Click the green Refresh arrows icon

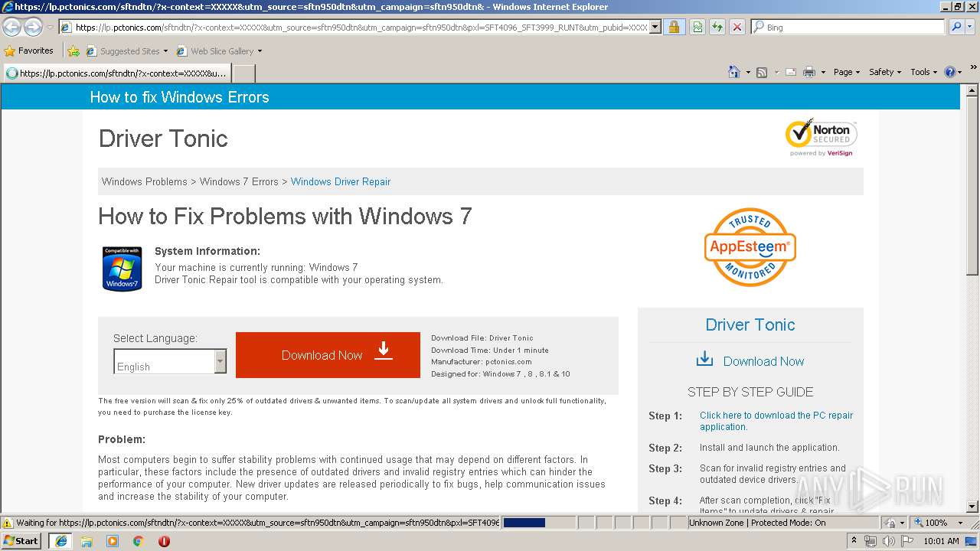coord(717,27)
